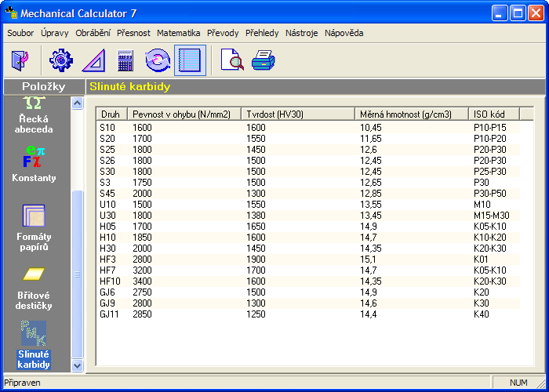This screenshot has width=549, height=392.
Task: Open the calculator toolbar icon
Action: [x=125, y=60]
